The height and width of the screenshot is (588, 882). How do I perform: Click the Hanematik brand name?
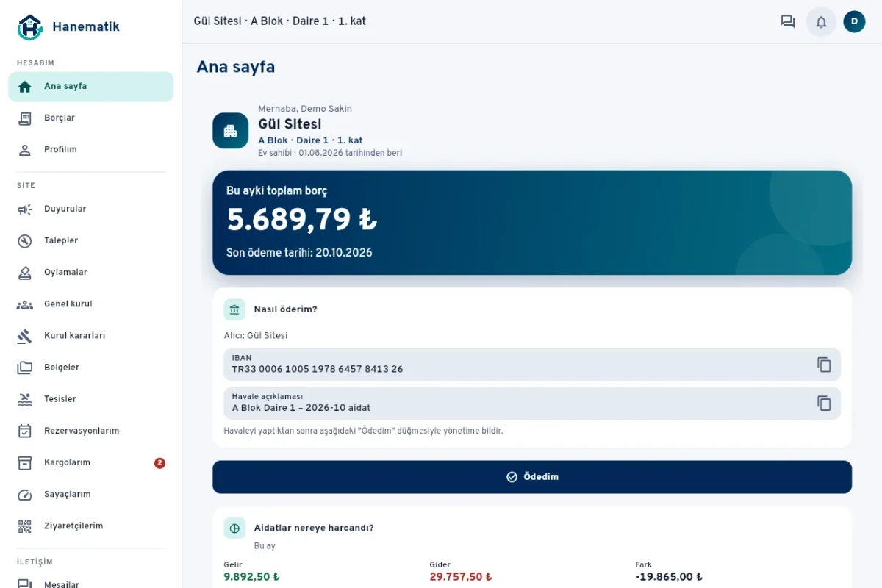pyautogui.click(x=85, y=27)
